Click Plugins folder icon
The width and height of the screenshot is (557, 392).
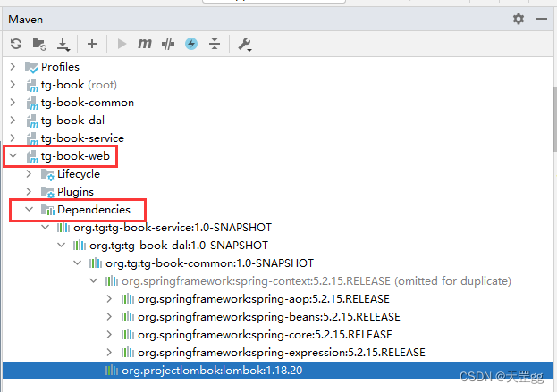tap(47, 192)
